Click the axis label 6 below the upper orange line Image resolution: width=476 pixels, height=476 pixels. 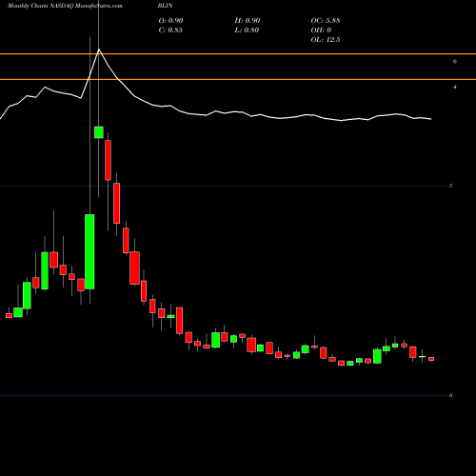[x=455, y=61]
